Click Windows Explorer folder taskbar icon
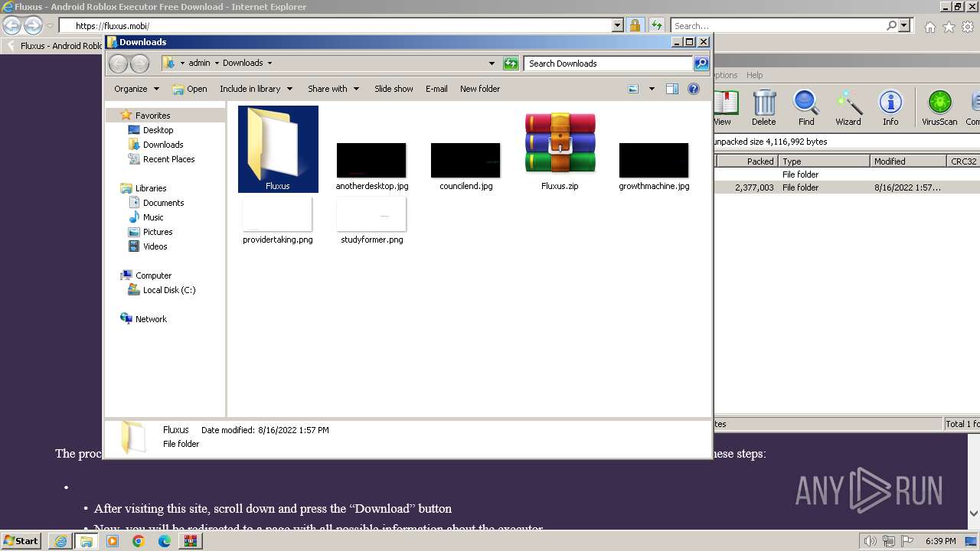980x551 pixels. [87, 541]
